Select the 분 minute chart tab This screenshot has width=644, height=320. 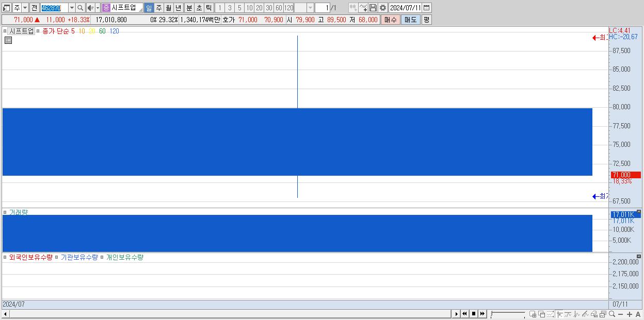coord(189,8)
